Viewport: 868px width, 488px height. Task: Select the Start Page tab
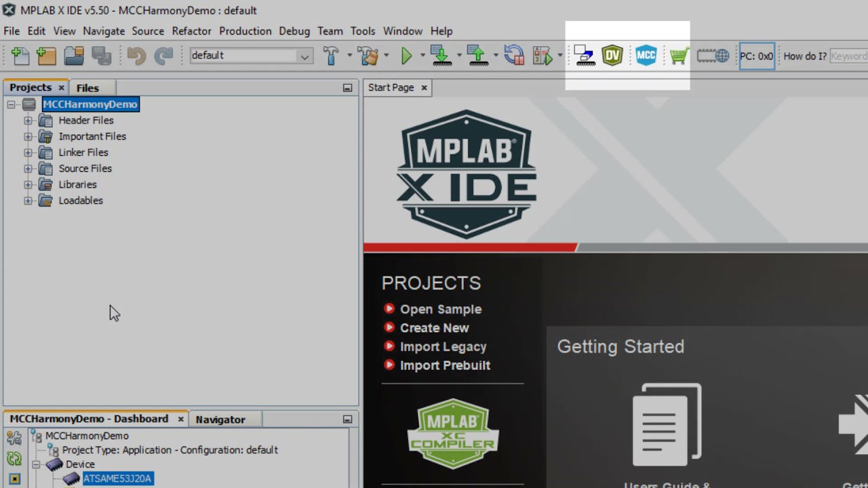[x=391, y=87]
